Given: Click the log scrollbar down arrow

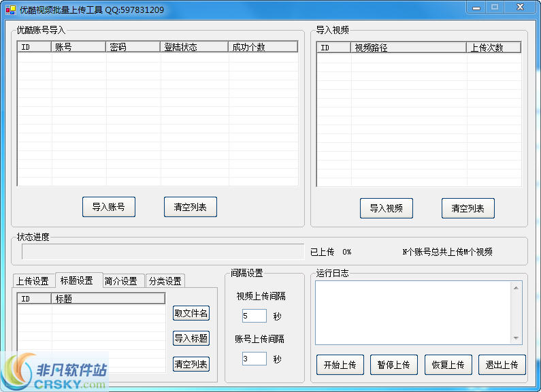Looking at the screenshot, I should 516,338.
